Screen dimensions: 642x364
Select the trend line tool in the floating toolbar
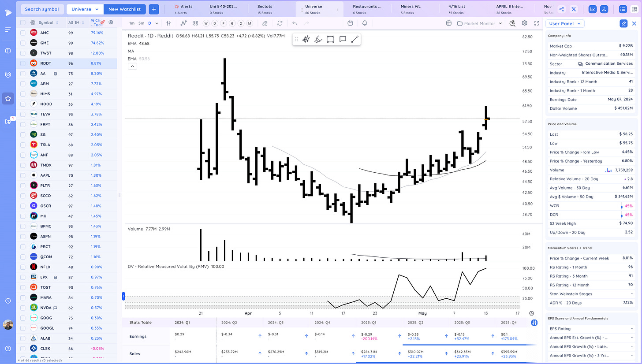(355, 39)
